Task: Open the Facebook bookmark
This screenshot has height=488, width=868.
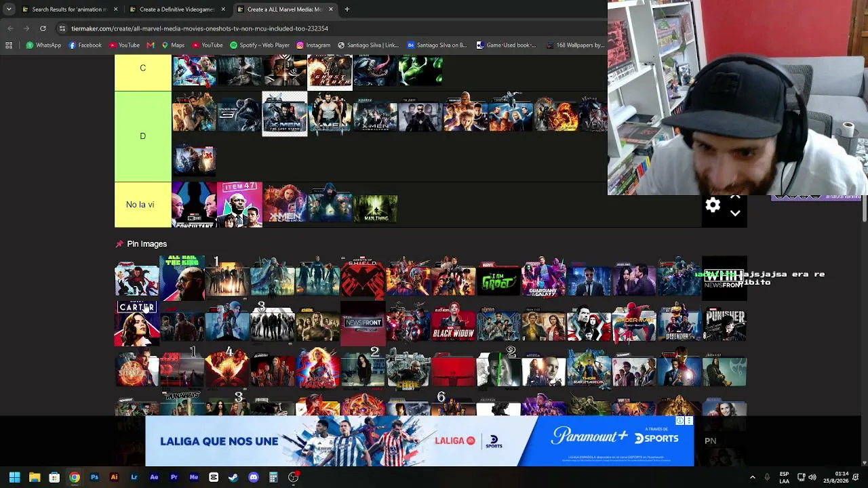Action: pos(85,45)
